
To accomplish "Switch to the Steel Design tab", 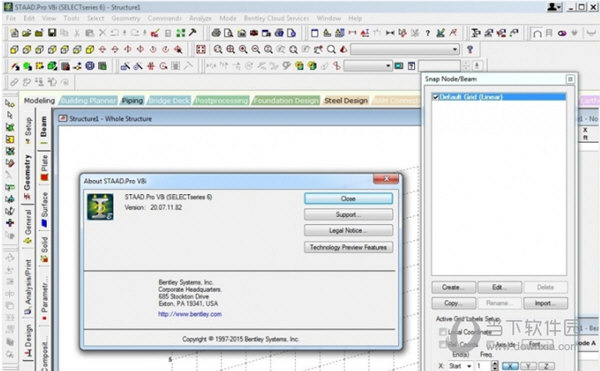I will pos(346,101).
